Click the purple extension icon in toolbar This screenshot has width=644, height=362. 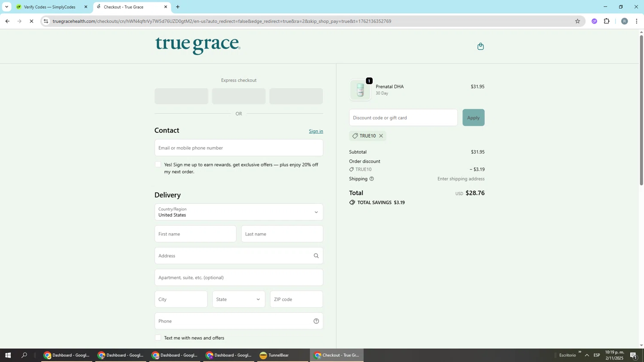594,21
